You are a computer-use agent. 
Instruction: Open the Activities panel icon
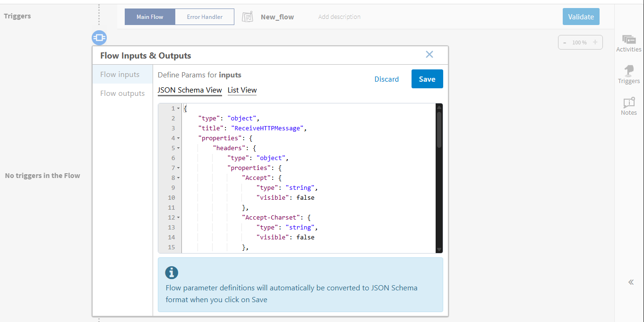pyautogui.click(x=628, y=40)
